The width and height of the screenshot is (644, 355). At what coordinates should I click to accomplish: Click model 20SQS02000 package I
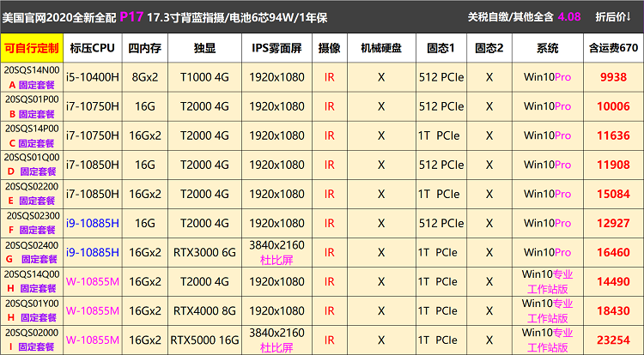[32, 340]
